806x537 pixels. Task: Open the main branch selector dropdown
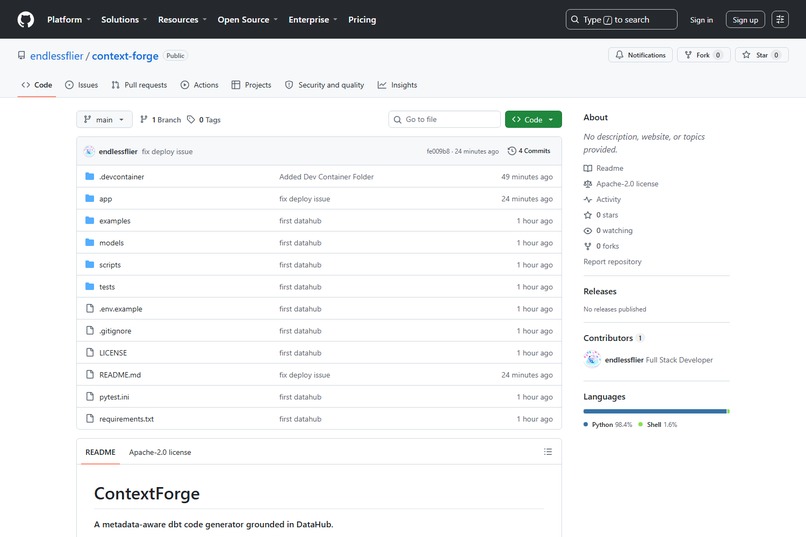click(104, 120)
